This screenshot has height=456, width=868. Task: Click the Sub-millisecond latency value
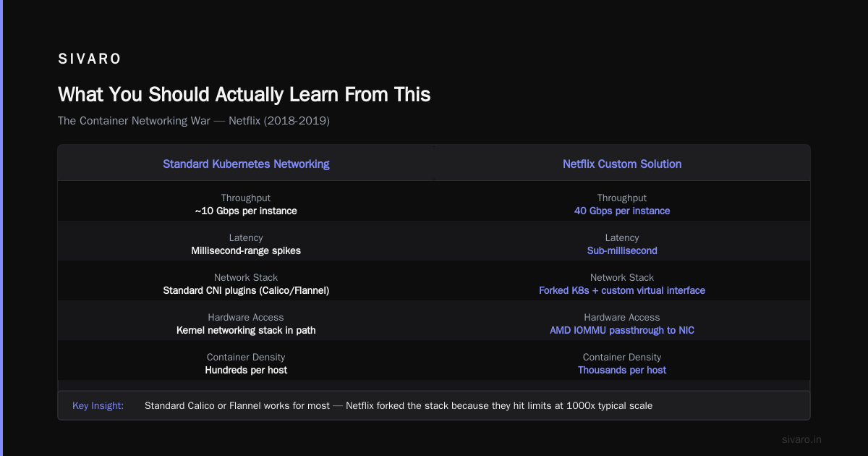pos(622,250)
